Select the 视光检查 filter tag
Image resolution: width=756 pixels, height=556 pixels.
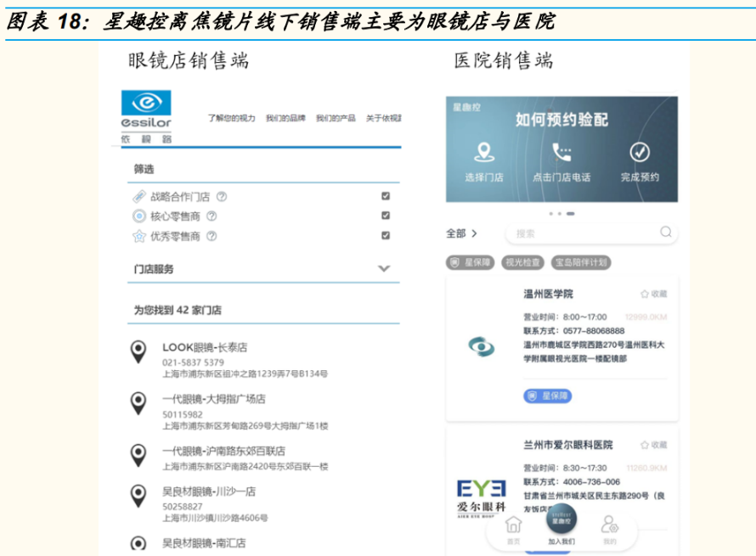(x=522, y=262)
